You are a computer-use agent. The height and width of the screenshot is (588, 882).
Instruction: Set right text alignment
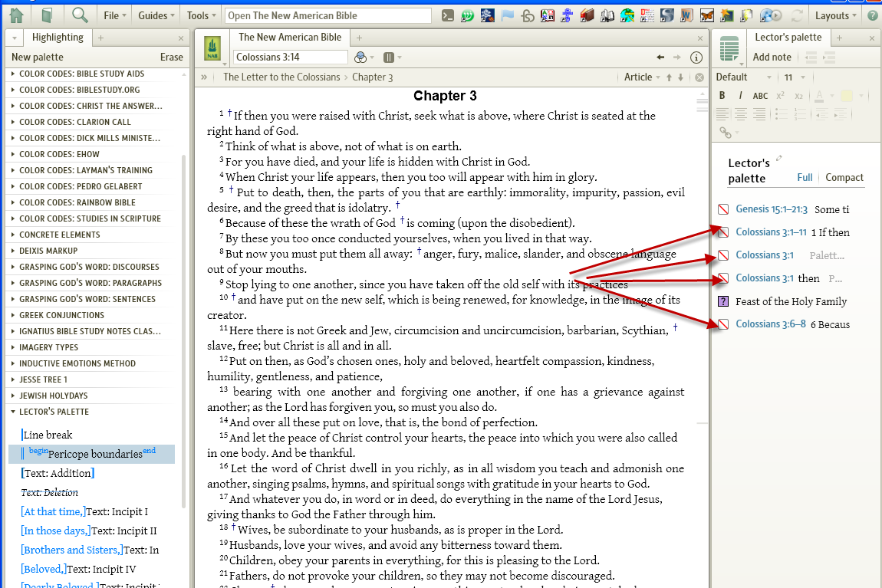(x=759, y=115)
